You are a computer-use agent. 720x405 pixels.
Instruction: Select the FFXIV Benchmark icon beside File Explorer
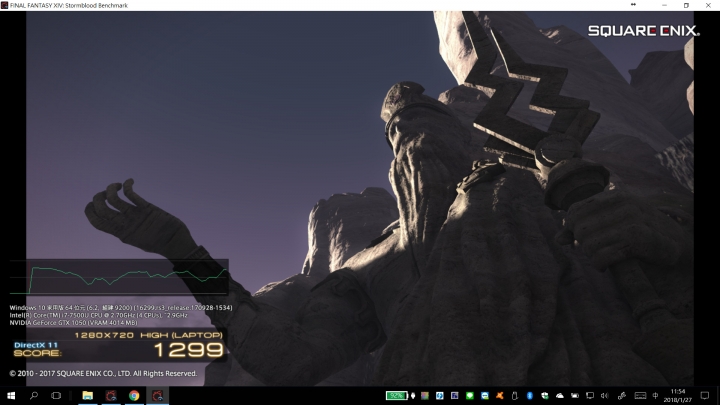[111, 395]
